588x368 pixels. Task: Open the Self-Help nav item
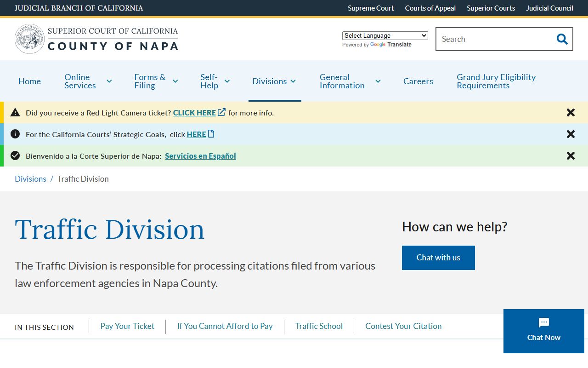209,81
